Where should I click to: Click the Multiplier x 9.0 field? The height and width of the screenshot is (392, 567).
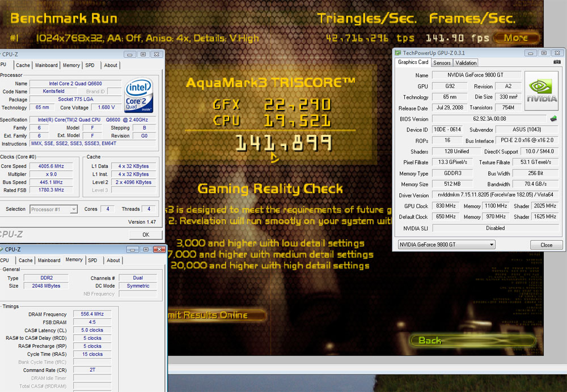[52, 174]
